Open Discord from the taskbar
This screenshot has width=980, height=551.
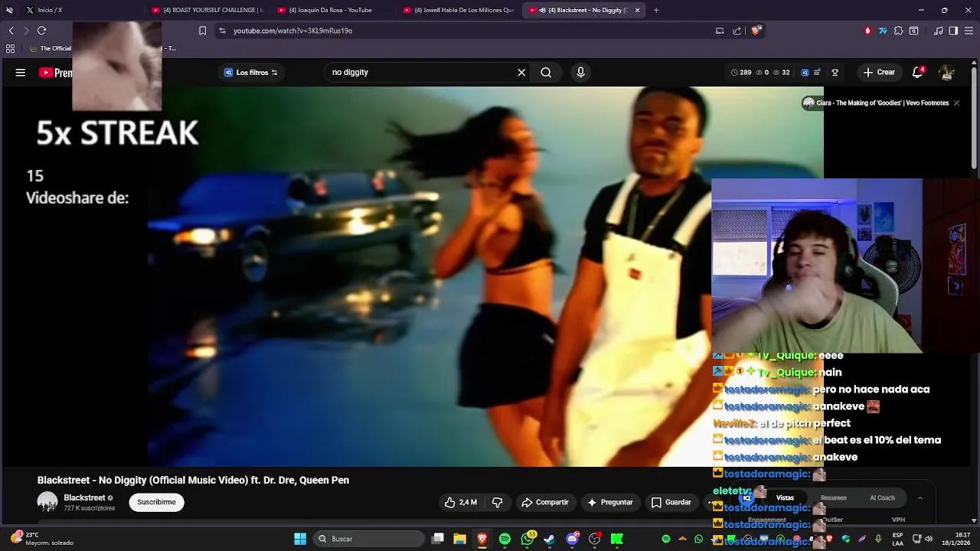point(572,539)
